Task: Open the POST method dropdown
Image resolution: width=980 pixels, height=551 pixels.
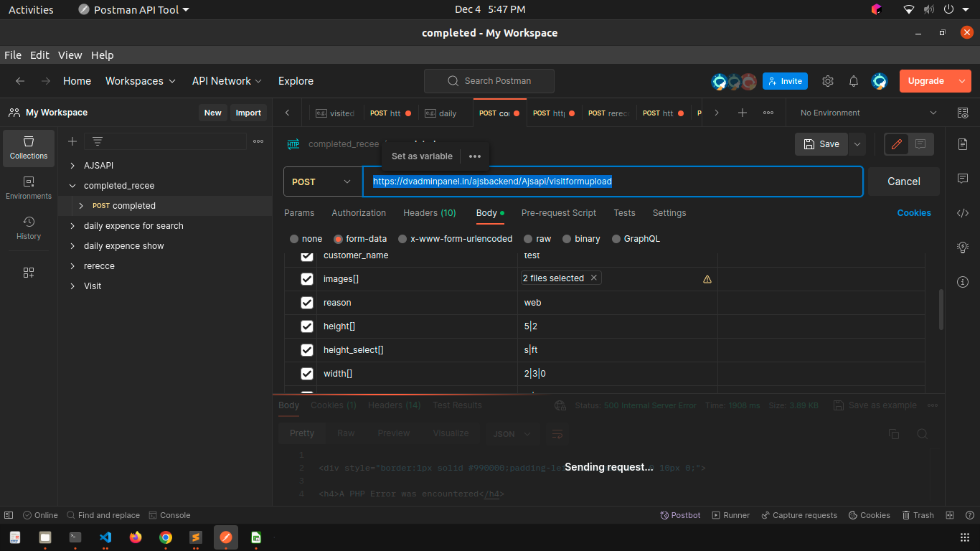Action: [x=322, y=182]
